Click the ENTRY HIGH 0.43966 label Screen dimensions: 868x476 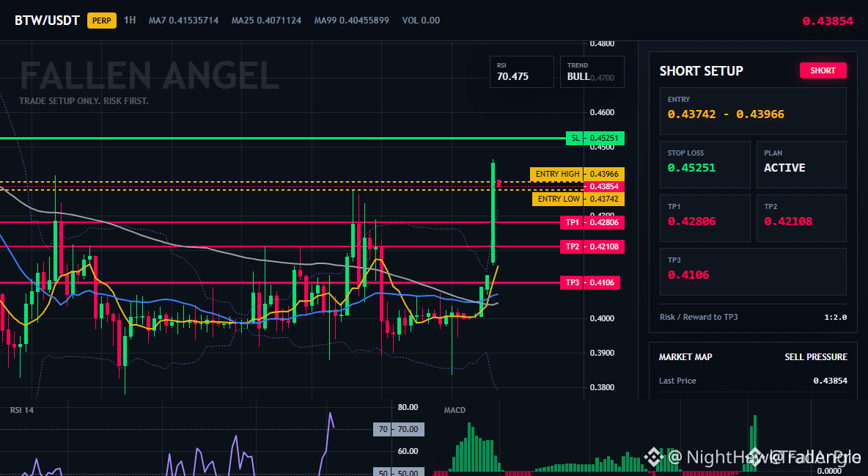pyautogui.click(x=577, y=174)
